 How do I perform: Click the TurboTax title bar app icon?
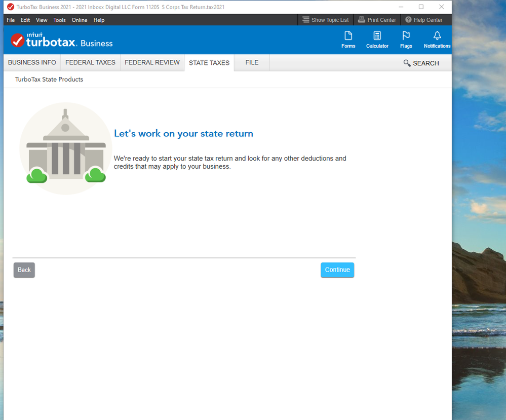pos(11,7)
